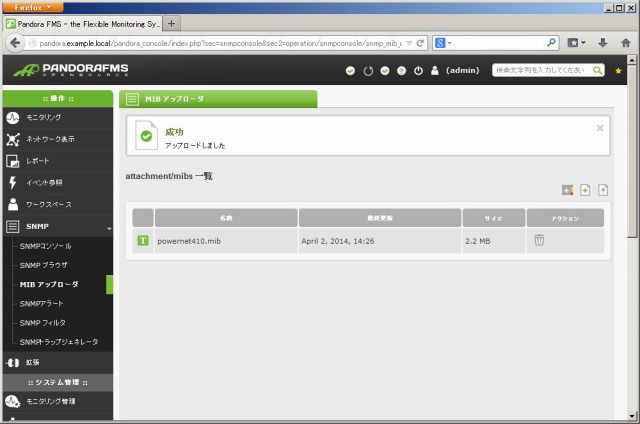Go to SNMP Console (SNMPコンソール)
The height and width of the screenshot is (424, 640).
tap(45, 246)
